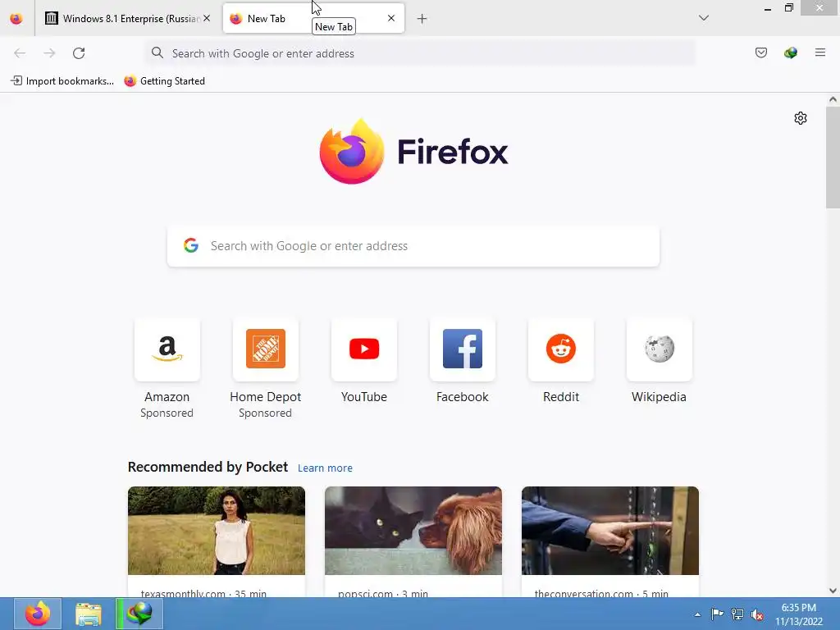Click Learn more about Pocket
This screenshot has height=630, width=840.
(325, 468)
